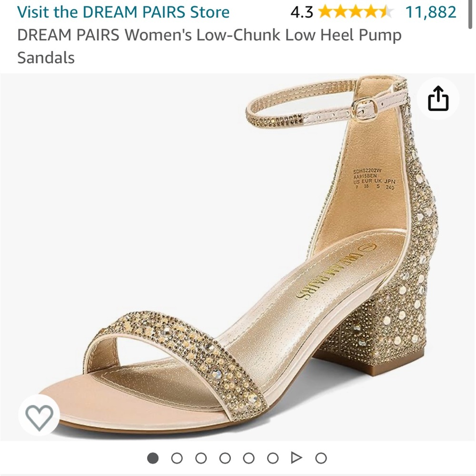Tap the share icon on the product image
Screen dimensions: 476x476
(x=439, y=99)
